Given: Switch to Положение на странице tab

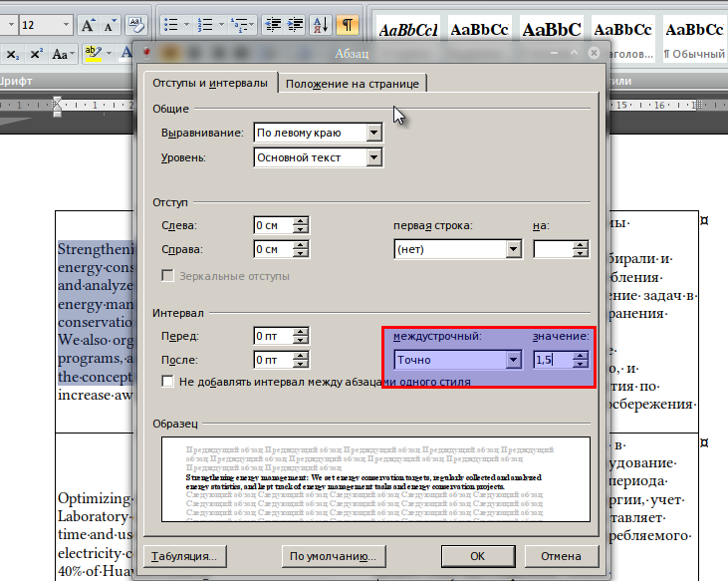Looking at the screenshot, I should tap(353, 84).
